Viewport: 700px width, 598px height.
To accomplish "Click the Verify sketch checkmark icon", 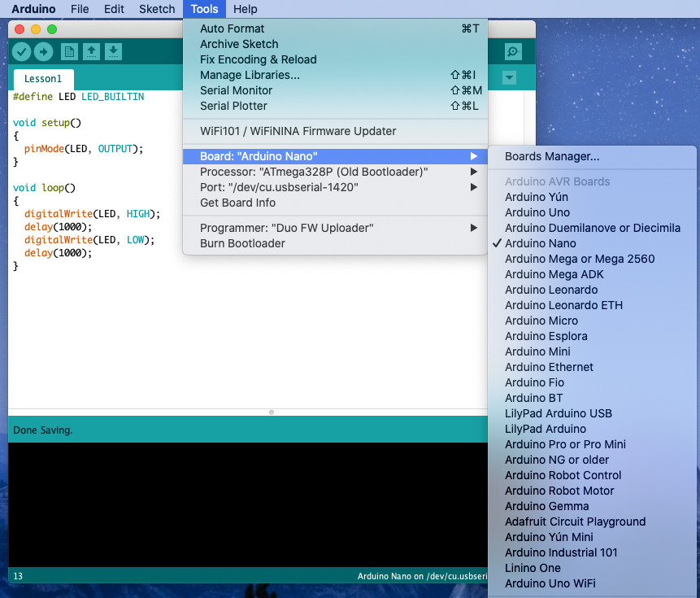I will click(22, 52).
